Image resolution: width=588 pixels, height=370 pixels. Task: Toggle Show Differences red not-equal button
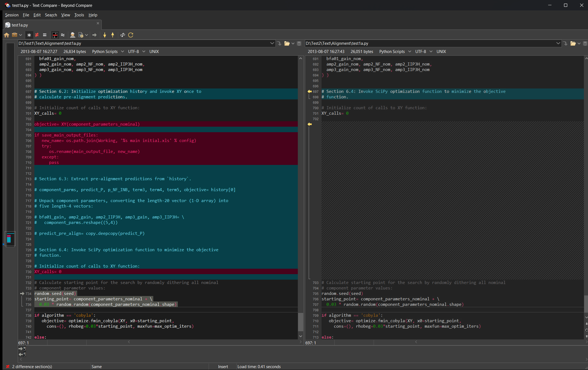point(37,35)
